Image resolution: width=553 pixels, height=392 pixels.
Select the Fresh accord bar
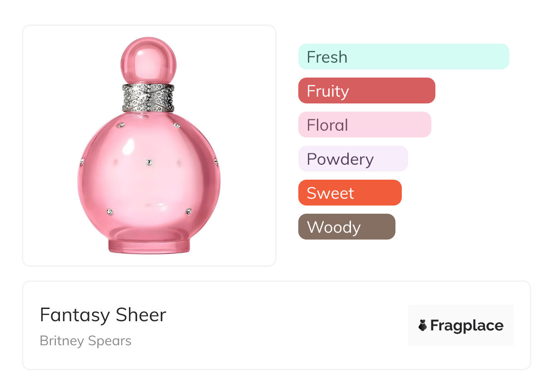coord(404,57)
